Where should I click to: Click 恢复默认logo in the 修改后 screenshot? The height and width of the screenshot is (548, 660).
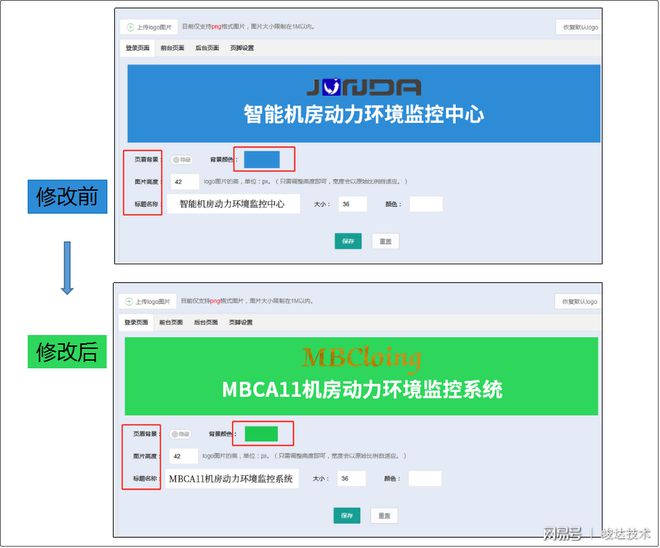point(579,301)
